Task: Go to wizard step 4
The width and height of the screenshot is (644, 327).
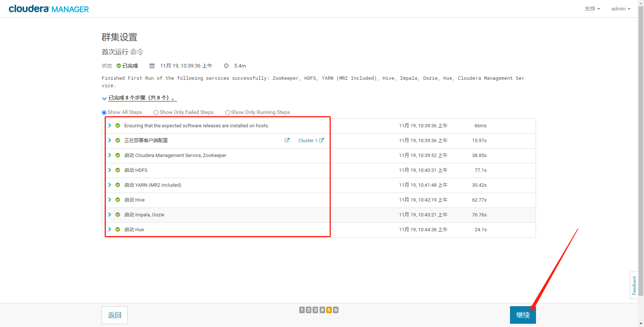Action: tap(322, 310)
